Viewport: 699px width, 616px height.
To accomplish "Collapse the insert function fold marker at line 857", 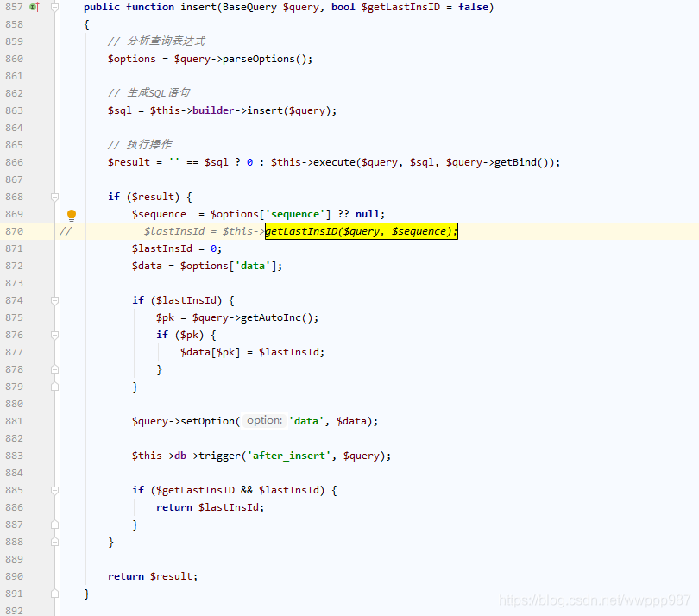I will click(55, 7).
